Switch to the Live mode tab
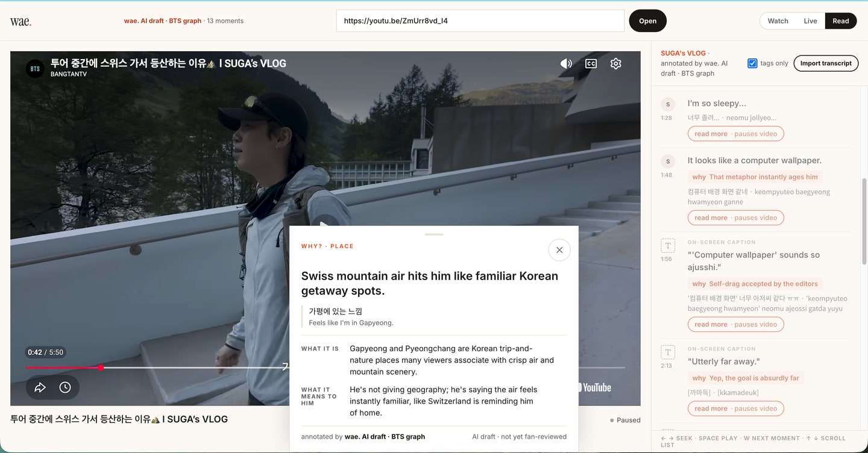The image size is (868, 453). [x=810, y=20]
